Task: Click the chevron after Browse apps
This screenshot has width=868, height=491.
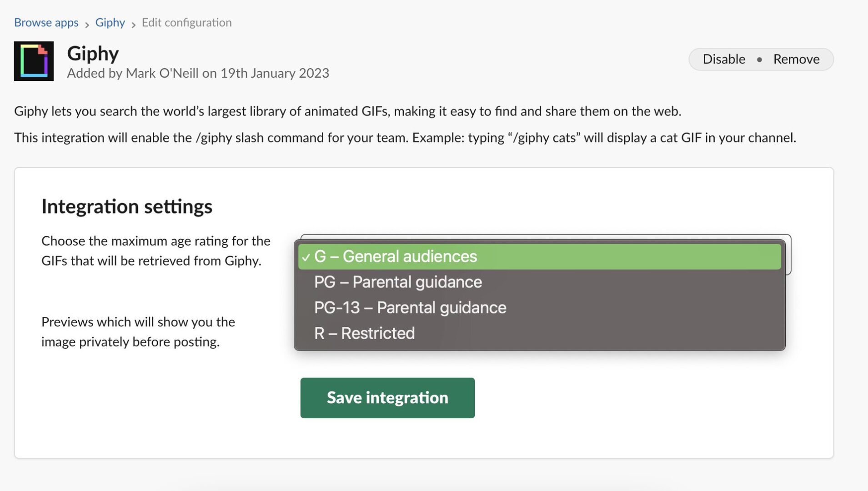Action: click(x=87, y=24)
